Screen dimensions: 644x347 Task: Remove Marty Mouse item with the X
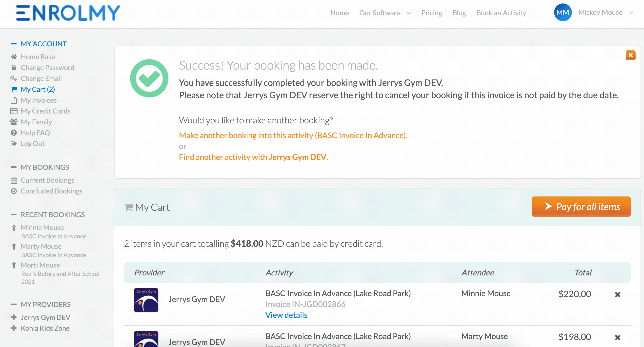(x=618, y=338)
